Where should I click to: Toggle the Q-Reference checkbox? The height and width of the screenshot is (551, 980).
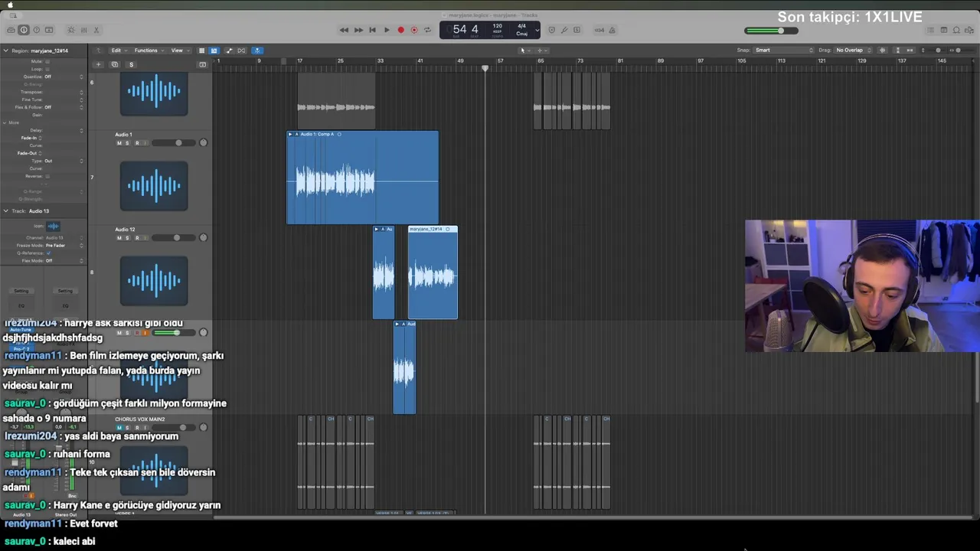coord(48,253)
